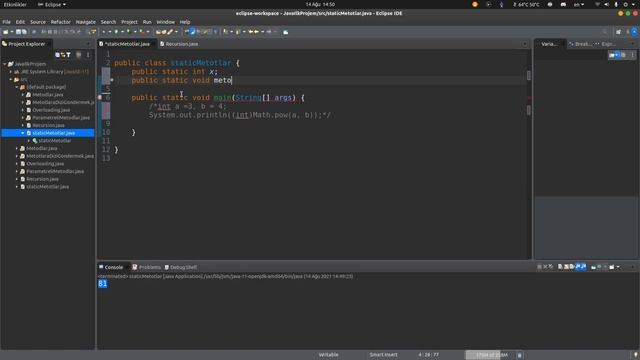The image size is (640, 360).
Task: Expand Metotlar.java under default package
Action: [23, 95]
